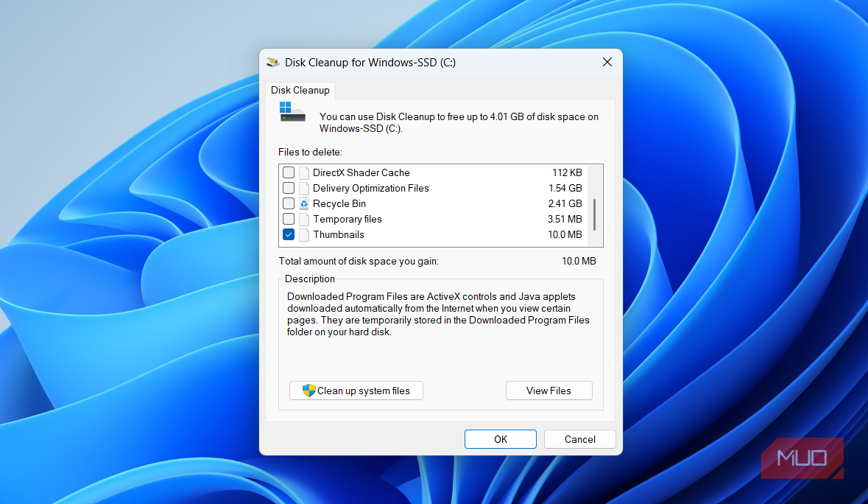This screenshot has width=868, height=504.
Task: Click the 3.51 MB size value
Action: pyautogui.click(x=565, y=220)
